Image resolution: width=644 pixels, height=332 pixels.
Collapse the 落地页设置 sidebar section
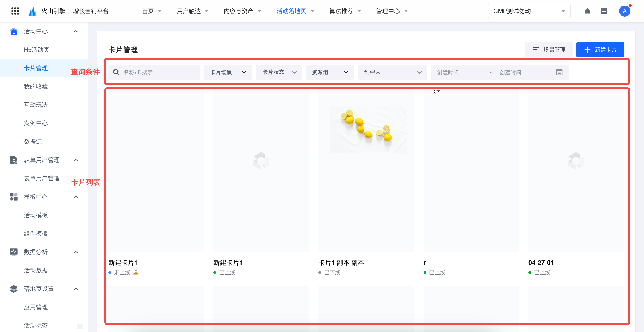coord(76,289)
